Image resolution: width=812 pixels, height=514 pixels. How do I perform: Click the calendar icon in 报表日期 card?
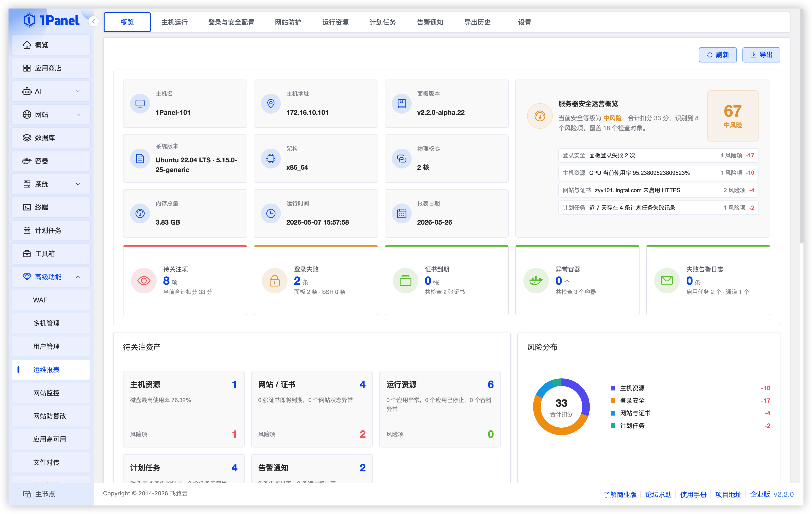[x=402, y=213]
